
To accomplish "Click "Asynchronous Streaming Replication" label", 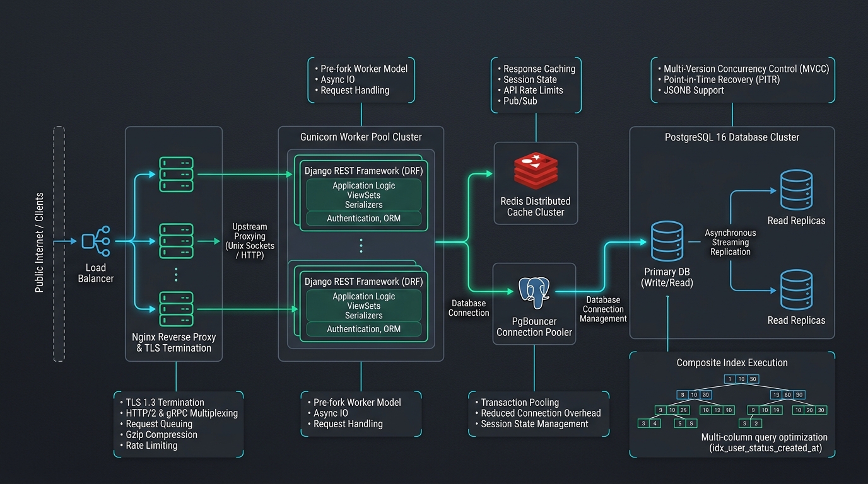I will (730, 242).
